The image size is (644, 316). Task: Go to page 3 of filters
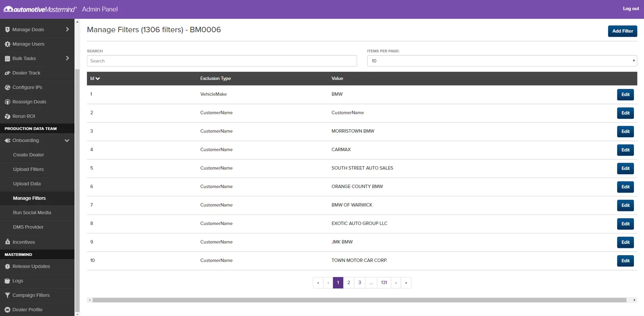pyautogui.click(x=360, y=283)
